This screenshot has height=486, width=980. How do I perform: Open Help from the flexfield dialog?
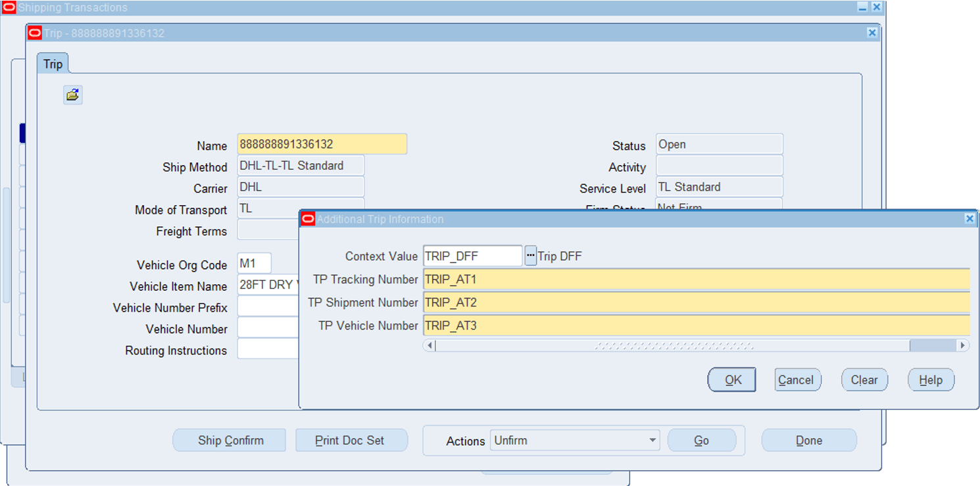pyautogui.click(x=931, y=379)
